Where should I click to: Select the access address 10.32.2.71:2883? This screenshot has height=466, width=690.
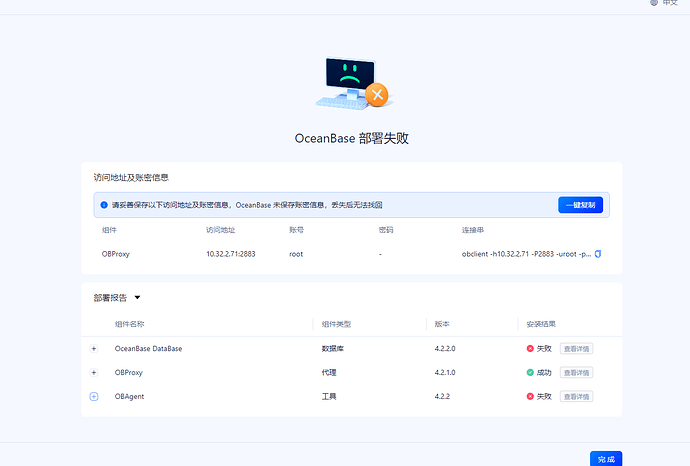(231, 254)
